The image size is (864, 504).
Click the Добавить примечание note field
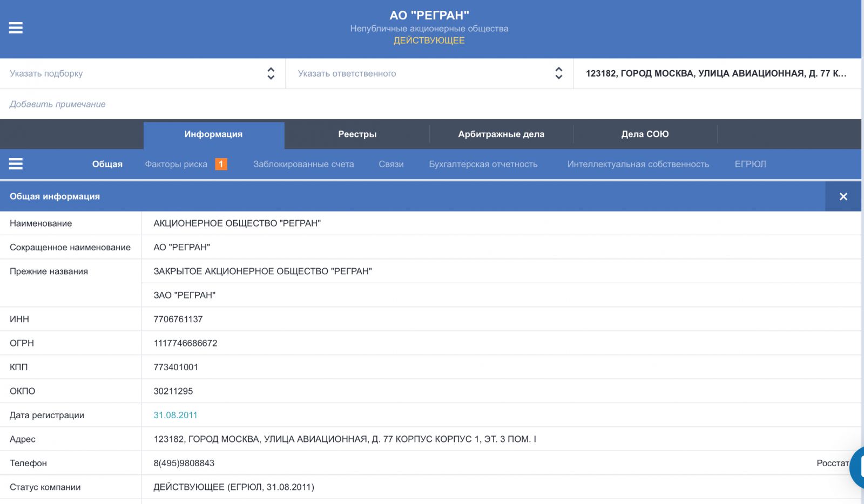pyautogui.click(x=430, y=104)
